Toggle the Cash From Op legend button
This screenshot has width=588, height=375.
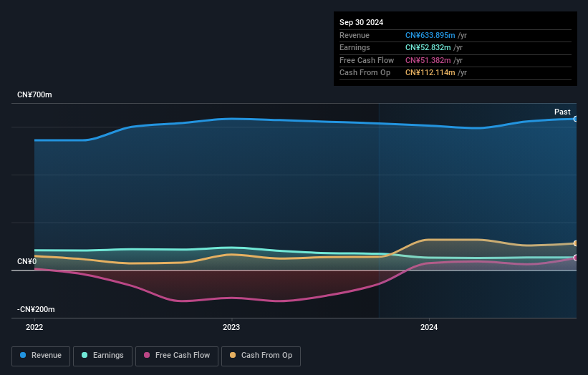point(261,356)
